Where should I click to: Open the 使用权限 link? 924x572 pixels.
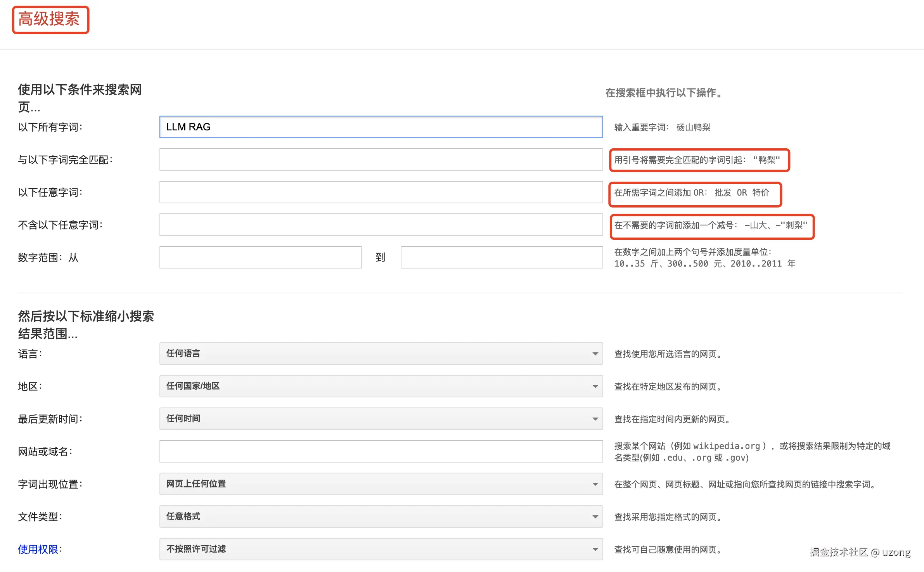(x=38, y=549)
